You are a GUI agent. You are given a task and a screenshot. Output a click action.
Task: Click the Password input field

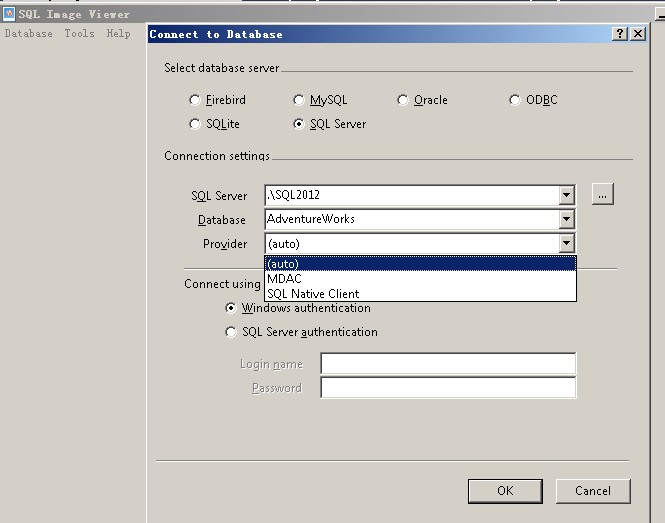tap(448, 388)
